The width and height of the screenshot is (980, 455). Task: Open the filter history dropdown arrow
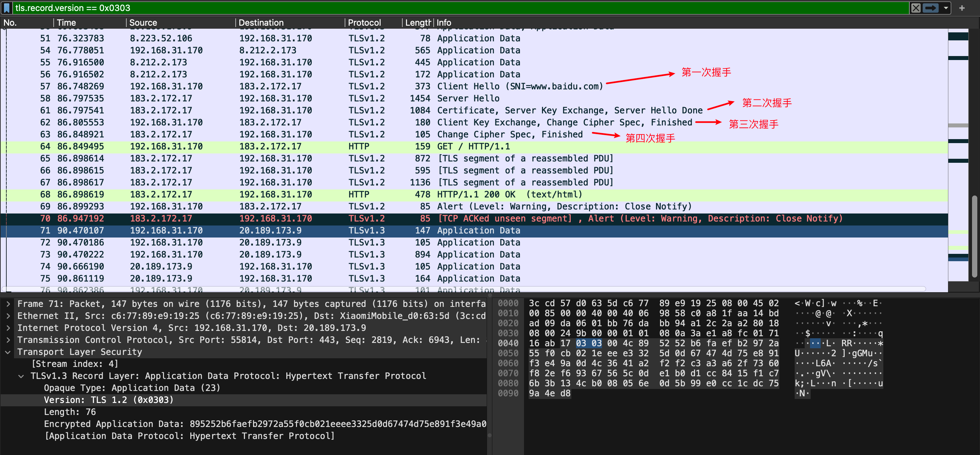[x=946, y=8]
